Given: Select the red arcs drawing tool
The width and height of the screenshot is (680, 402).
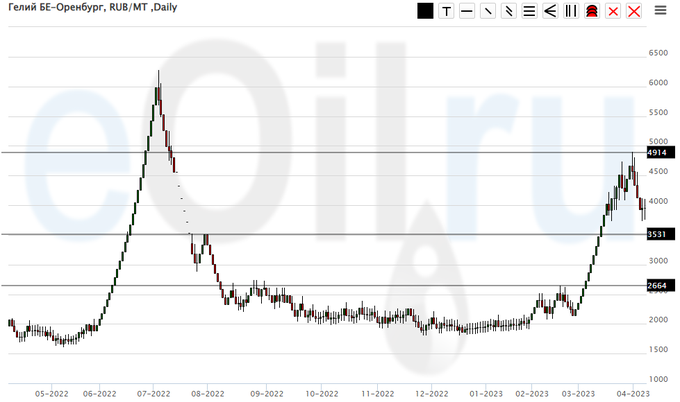Looking at the screenshot, I should [x=591, y=11].
